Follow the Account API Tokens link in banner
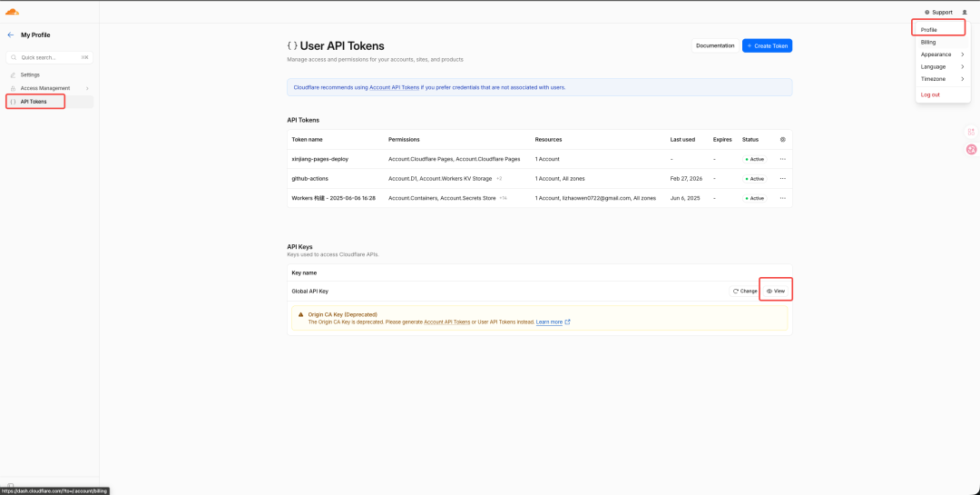This screenshot has height=495, width=980. pyautogui.click(x=395, y=87)
